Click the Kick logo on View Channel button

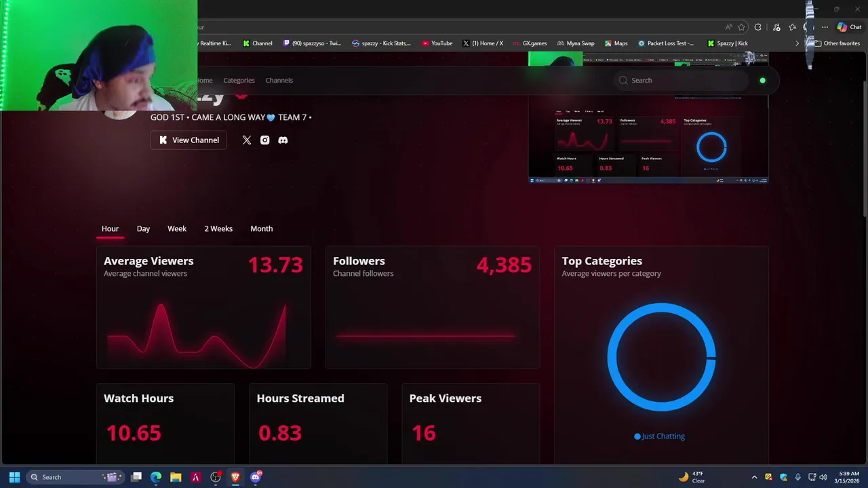click(163, 140)
